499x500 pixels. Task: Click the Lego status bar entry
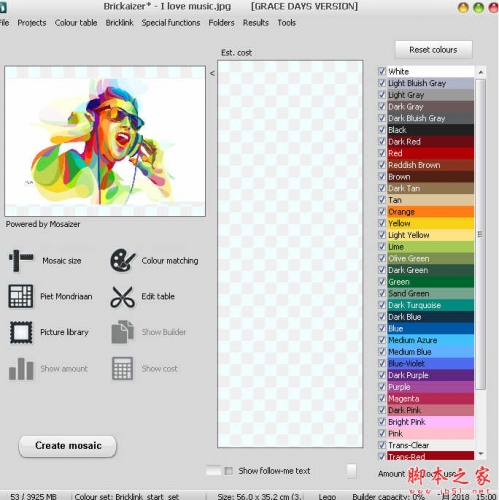327,496
